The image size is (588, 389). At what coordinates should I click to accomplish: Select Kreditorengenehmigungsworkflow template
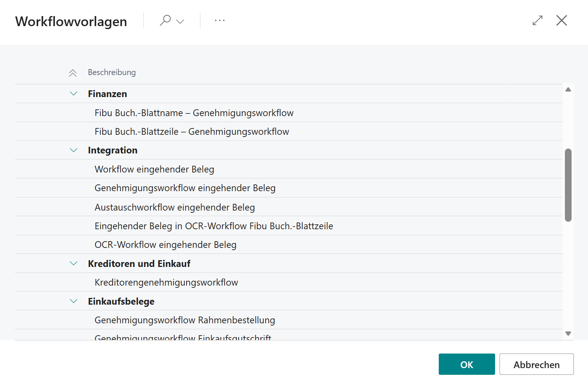[289, 282]
